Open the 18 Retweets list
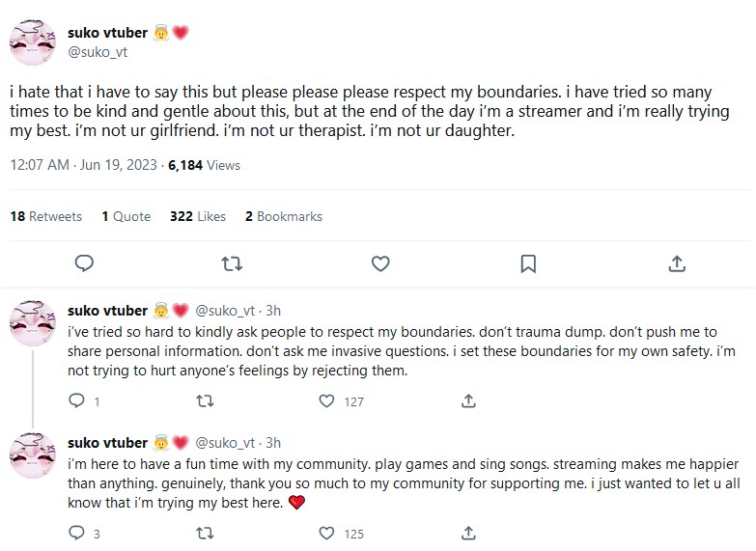The image size is (756, 551). coord(46,216)
